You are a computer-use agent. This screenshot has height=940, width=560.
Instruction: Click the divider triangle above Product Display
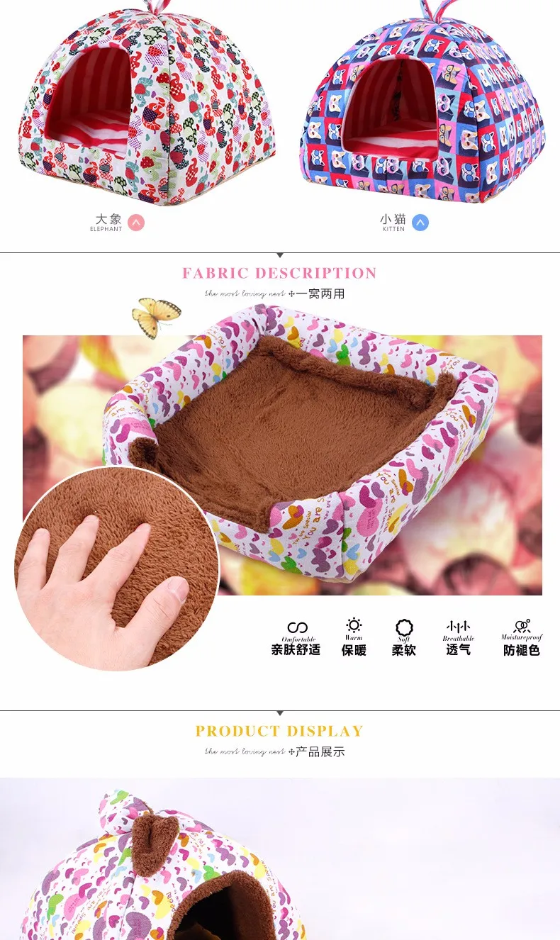click(280, 713)
